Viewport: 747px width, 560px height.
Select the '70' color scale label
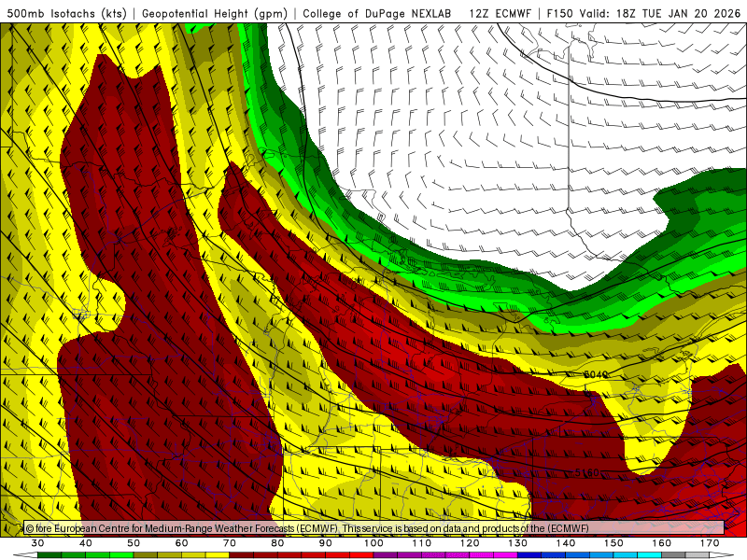(230, 543)
